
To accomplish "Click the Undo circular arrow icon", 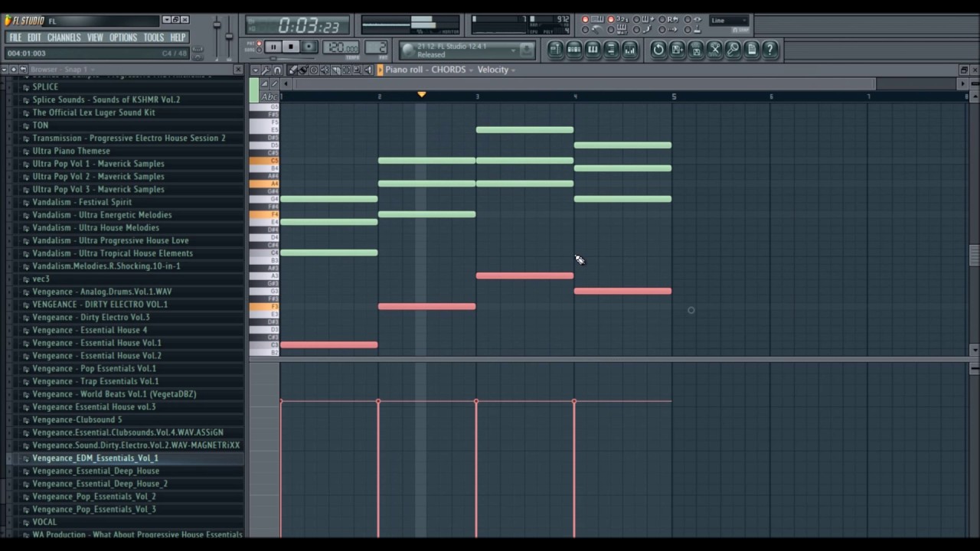I will point(658,49).
